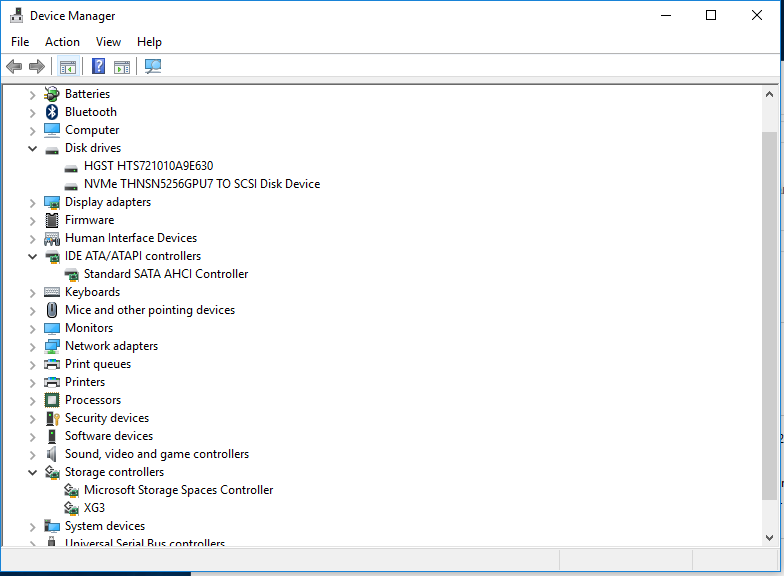This screenshot has width=784, height=576.
Task: Click the action pane toolbar icon
Action: click(x=122, y=66)
